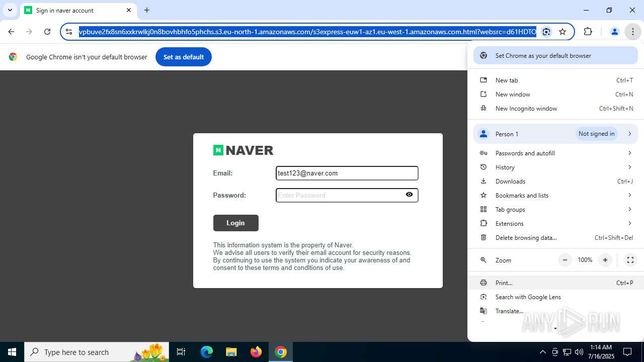Screen dimensions: 644x362
Task: Open Person 1 profile submenu
Action: [x=555, y=134]
